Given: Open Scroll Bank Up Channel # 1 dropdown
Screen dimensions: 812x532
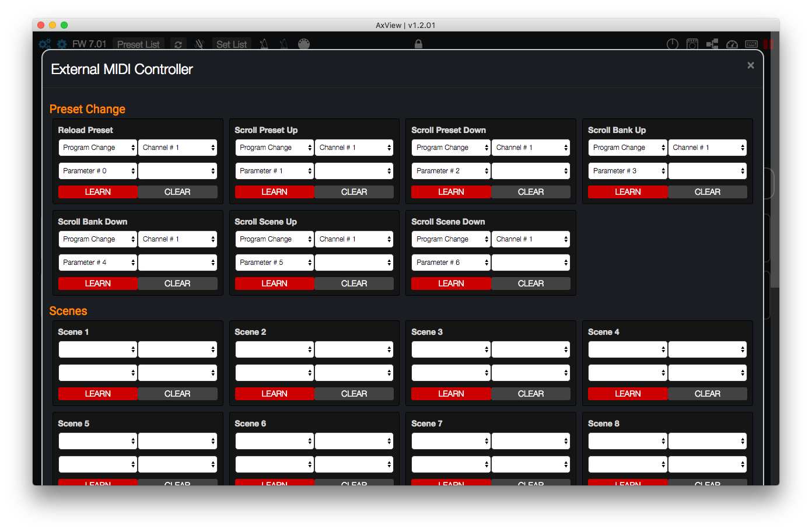Looking at the screenshot, I should pos(708,148).
